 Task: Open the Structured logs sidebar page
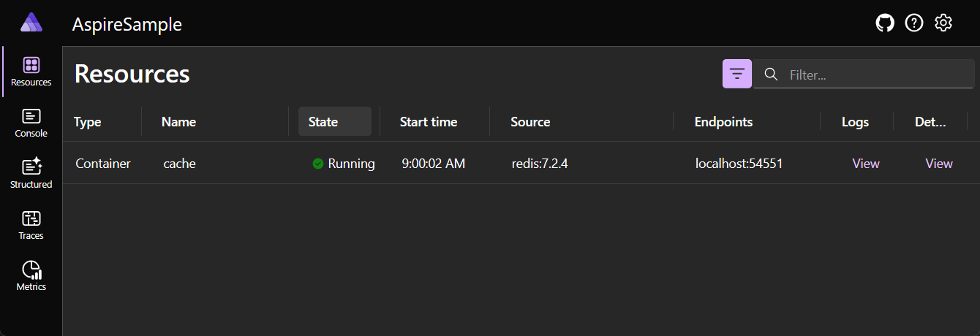tap(31, 174)
